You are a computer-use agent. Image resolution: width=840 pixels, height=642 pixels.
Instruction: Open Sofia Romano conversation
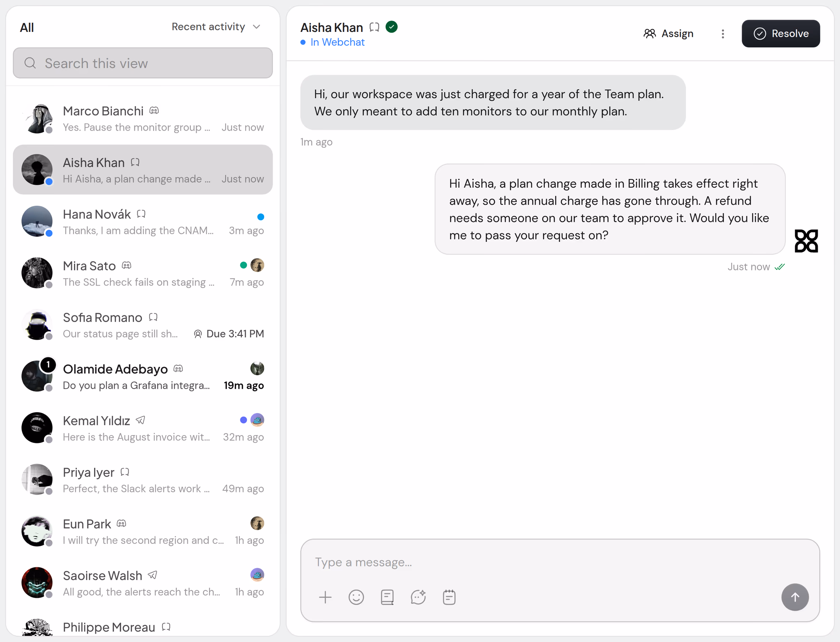(x=143, y=325)
